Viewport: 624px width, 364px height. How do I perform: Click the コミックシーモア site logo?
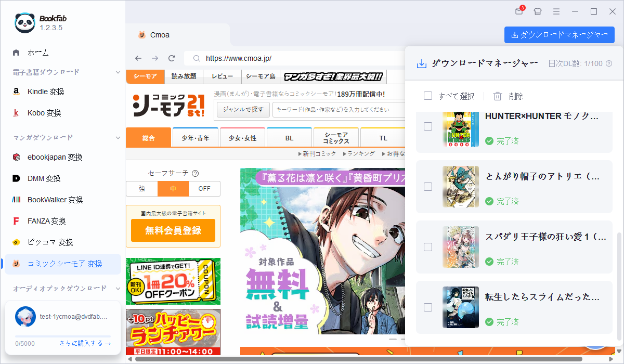click(x=168, y=105)
